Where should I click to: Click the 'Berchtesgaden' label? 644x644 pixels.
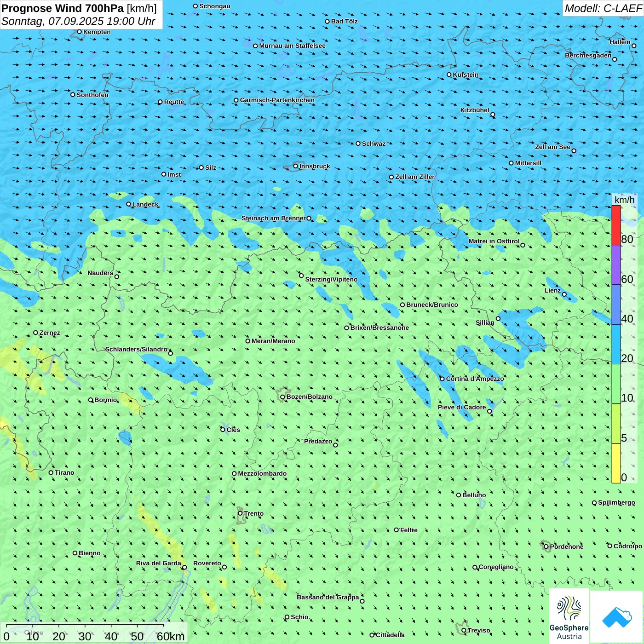click(588, 55)
